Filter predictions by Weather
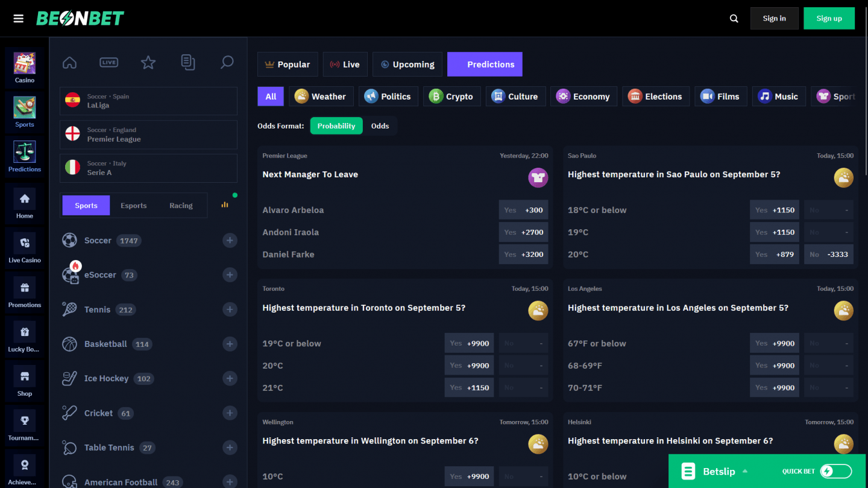This screenshot has height=488, width=868. 320,97
